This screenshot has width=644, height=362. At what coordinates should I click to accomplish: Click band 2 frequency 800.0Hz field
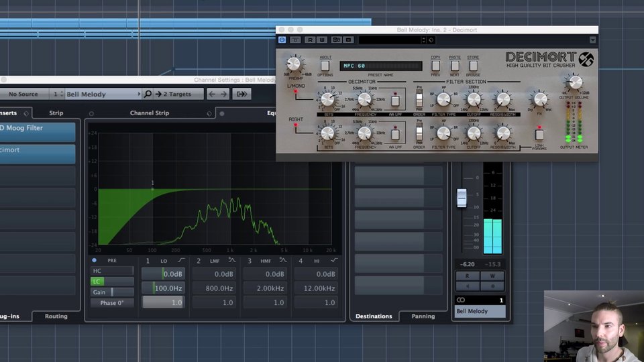coord(214,288)
